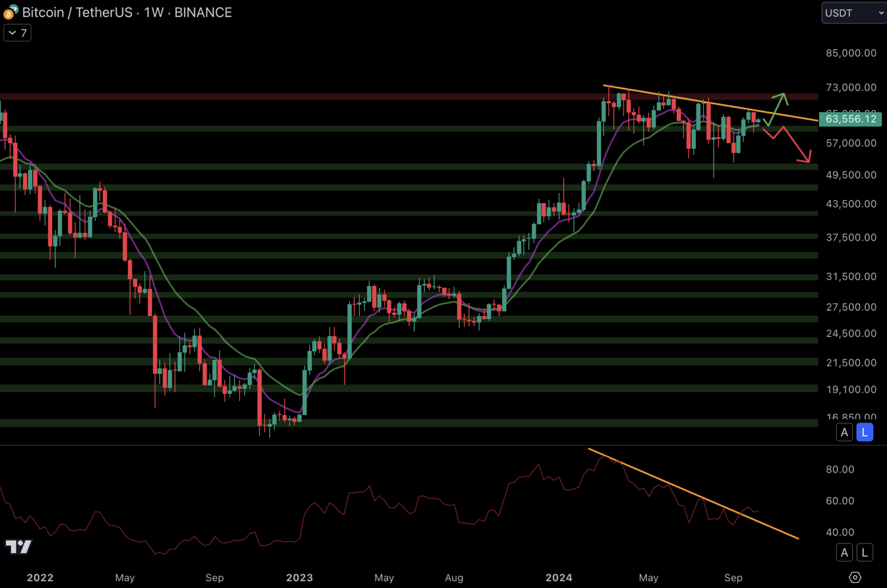Click the chevron inside the '7' badge
The width and height of the screenshot is (887, 588).
[12, 33]
